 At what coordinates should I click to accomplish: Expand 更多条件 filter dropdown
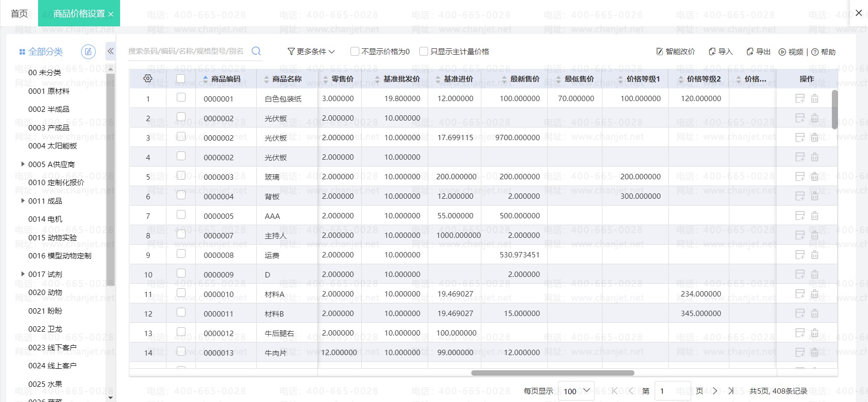tap(311, 51)
